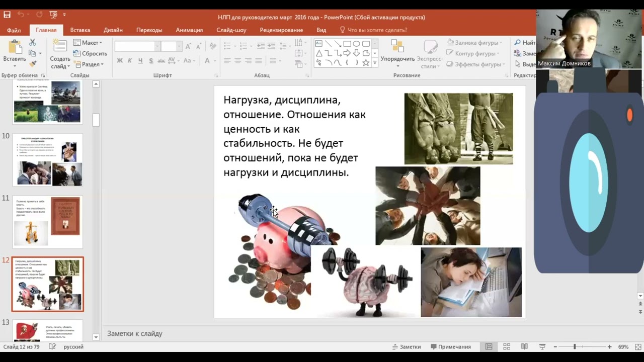Toggle the Заметки notes pane
The image size is (644, 362).
(406, 347)
